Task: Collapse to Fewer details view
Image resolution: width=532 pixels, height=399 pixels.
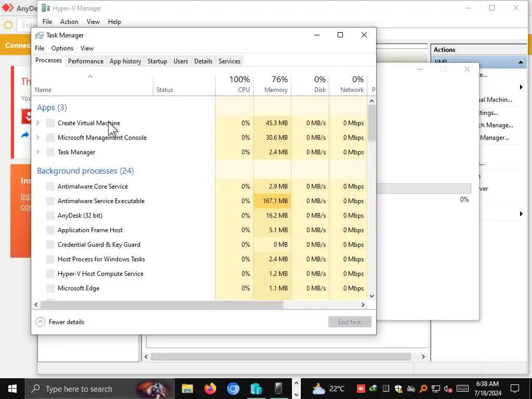Action: pos(60,322)
